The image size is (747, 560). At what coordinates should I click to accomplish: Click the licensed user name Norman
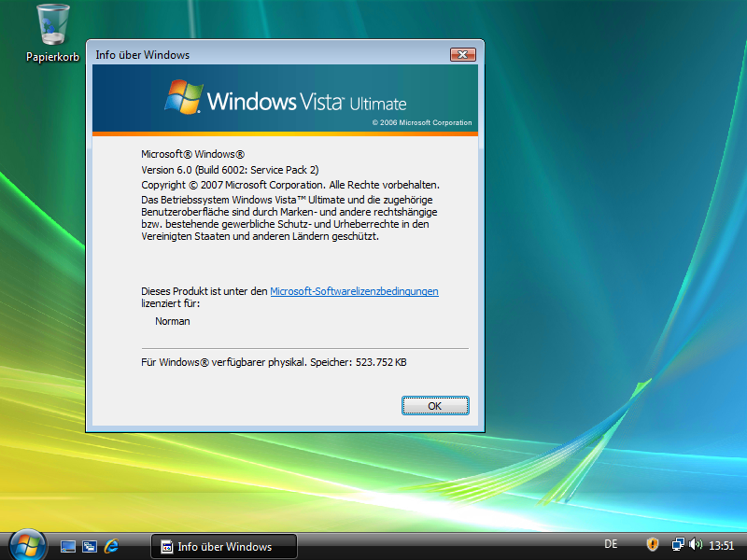coord(173,321)
